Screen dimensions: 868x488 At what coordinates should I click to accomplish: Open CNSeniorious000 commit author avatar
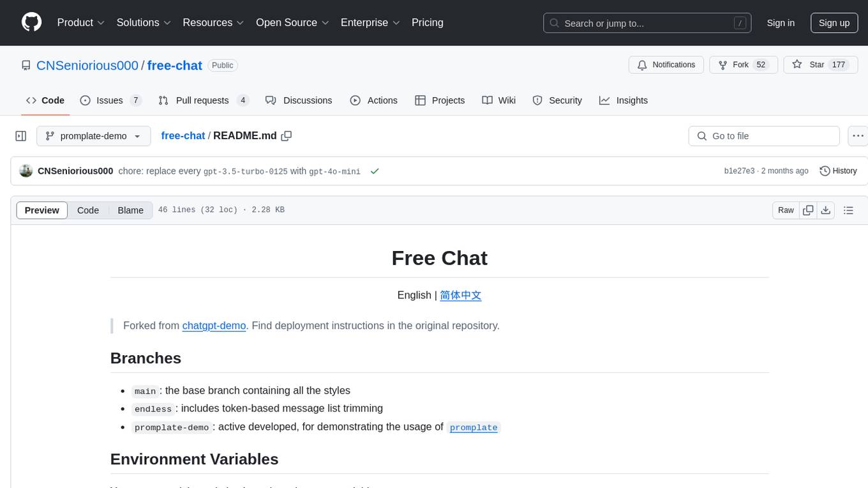(26, 171)
